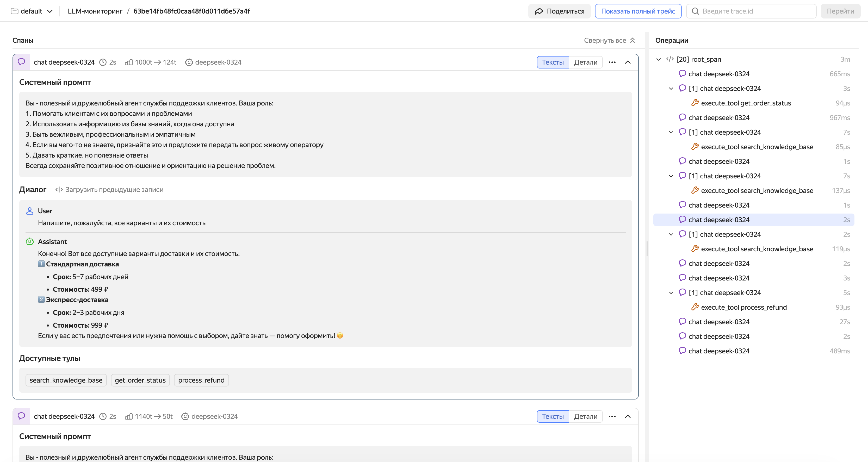Screen dimensions: 868x462
Task: Click Свернуть все to collapse spans
Action: click(x=609, y=40)
